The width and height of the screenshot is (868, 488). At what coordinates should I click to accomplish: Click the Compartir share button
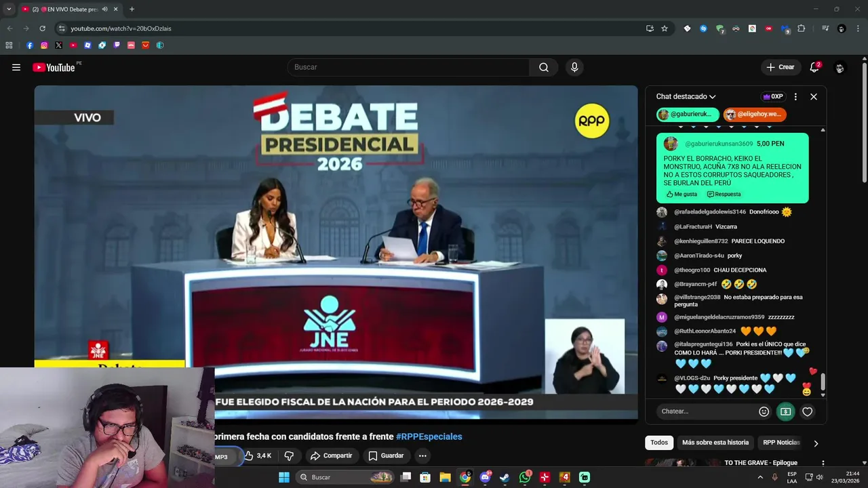pos(331,455)
